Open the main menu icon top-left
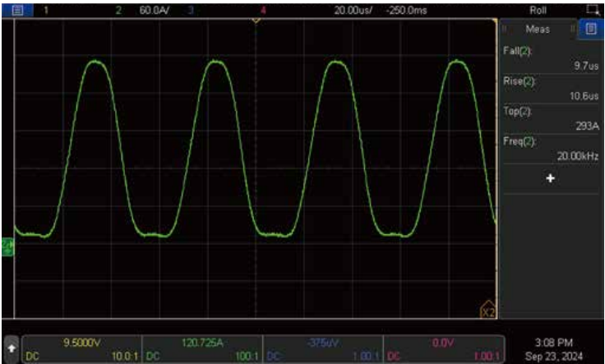 [x=17, y=11]
